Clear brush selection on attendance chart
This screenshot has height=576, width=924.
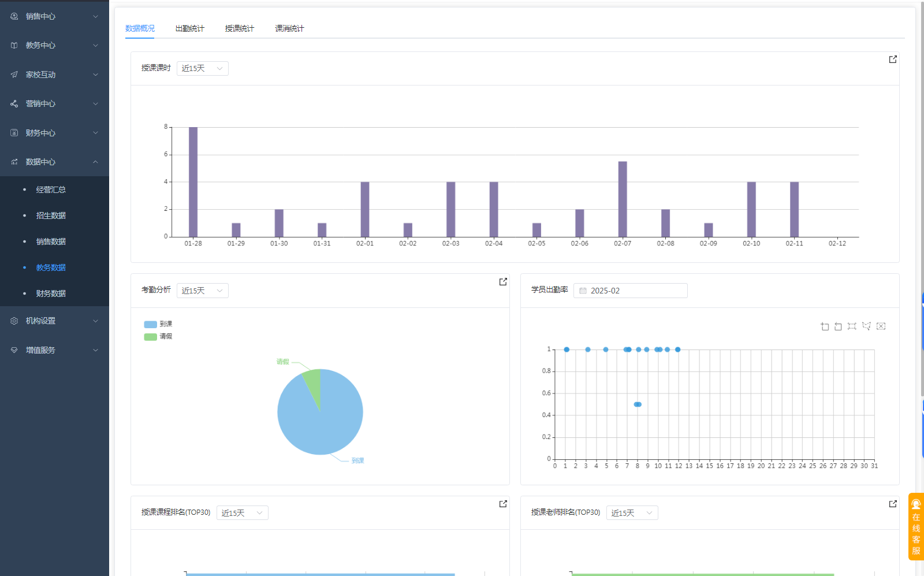click(881, 326)
